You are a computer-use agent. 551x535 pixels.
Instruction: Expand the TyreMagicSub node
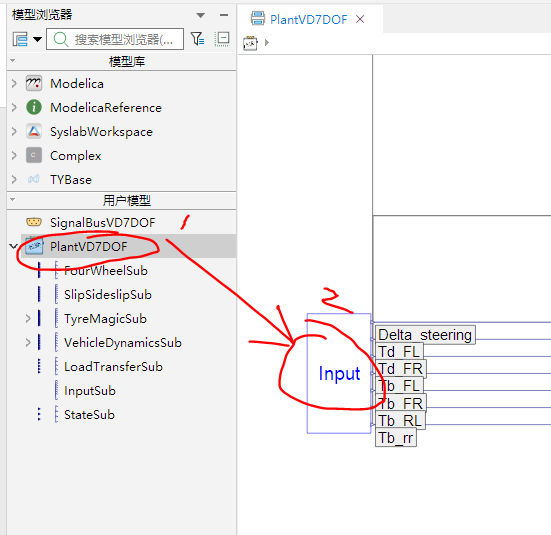[x=28, y=318]
